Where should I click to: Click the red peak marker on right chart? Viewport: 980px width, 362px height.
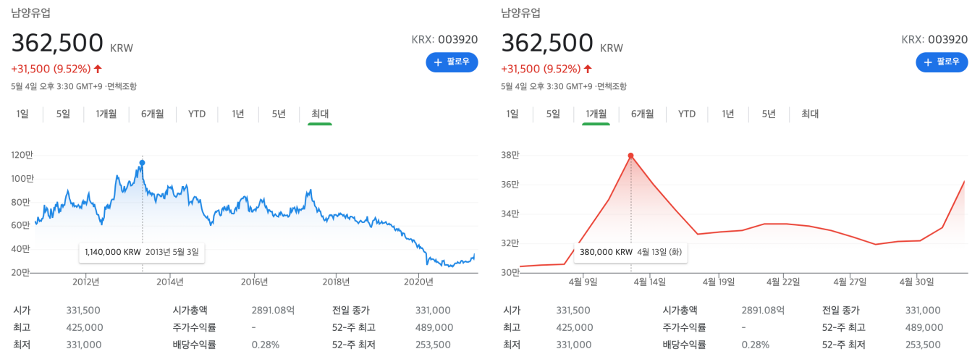click(x=631, y=156)
